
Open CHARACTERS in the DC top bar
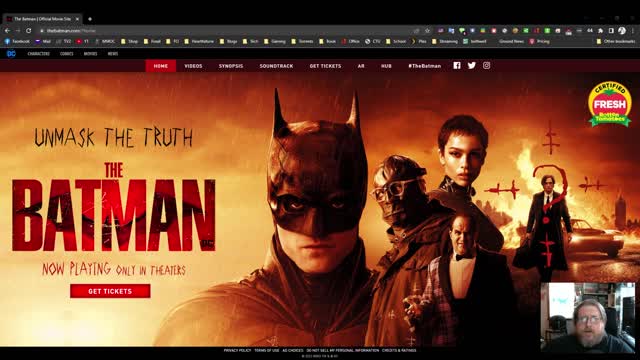click(x=39, y=53)
